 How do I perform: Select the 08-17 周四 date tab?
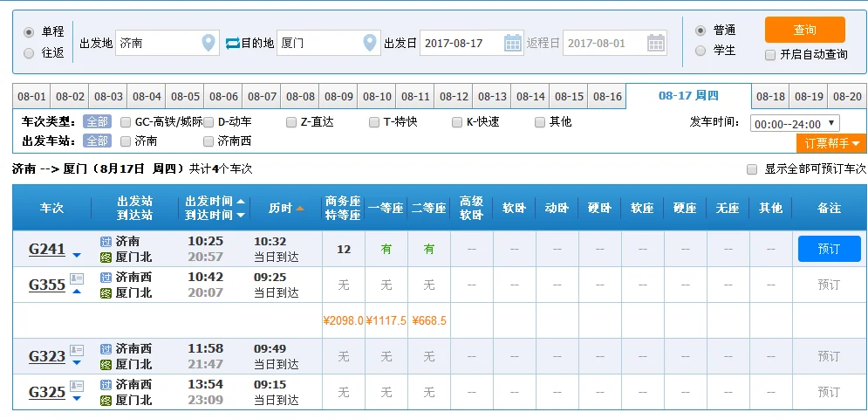688,96
